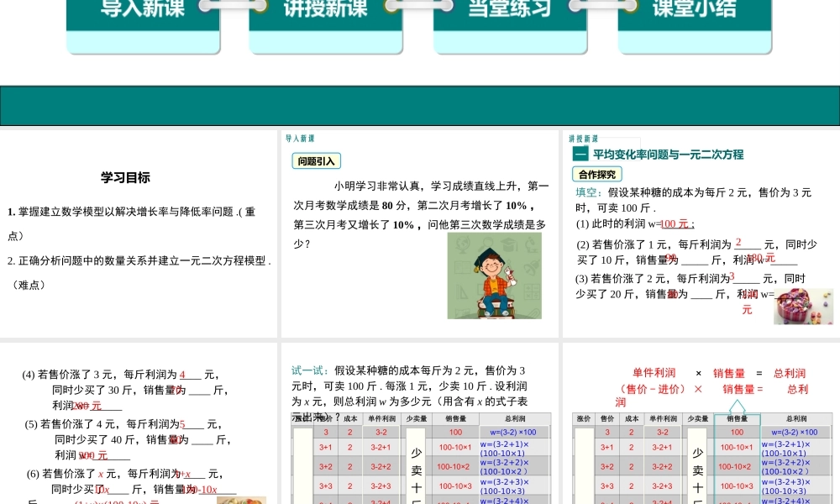
Task: Click the cell w=(3-2) ×100 in the 试一试 table
Action: click(513, 433)
